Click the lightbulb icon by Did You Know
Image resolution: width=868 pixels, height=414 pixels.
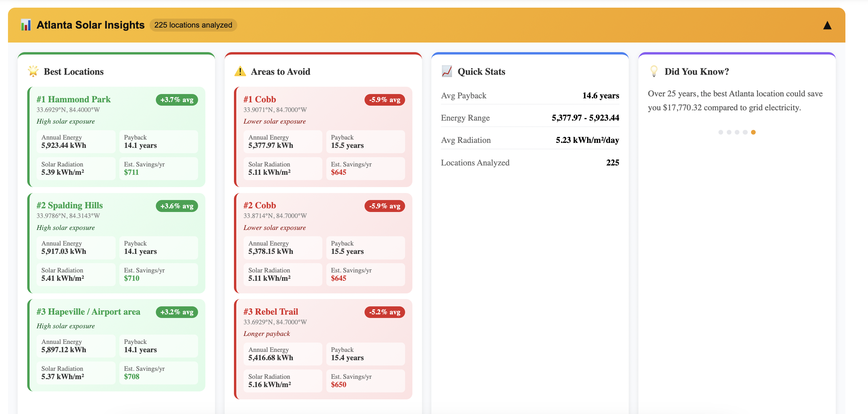(654, 71)
